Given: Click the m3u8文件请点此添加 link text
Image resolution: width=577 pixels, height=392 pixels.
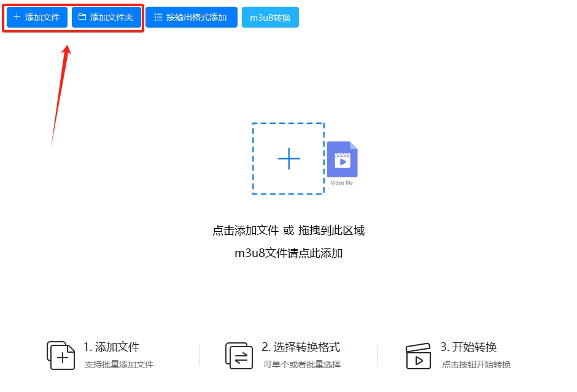Looking at the screenshot, I should pyautogui.click(x=288, y=253).
